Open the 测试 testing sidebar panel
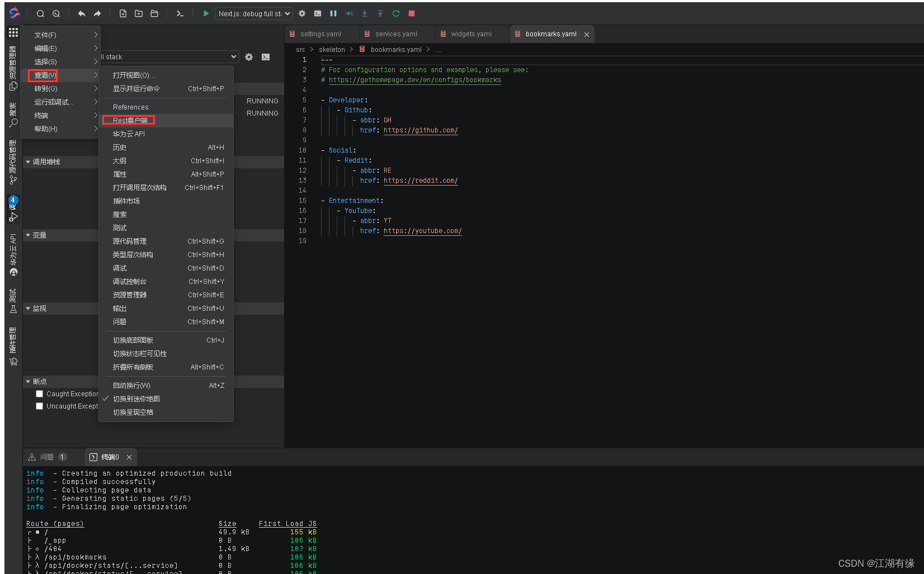 coord(13,301)
